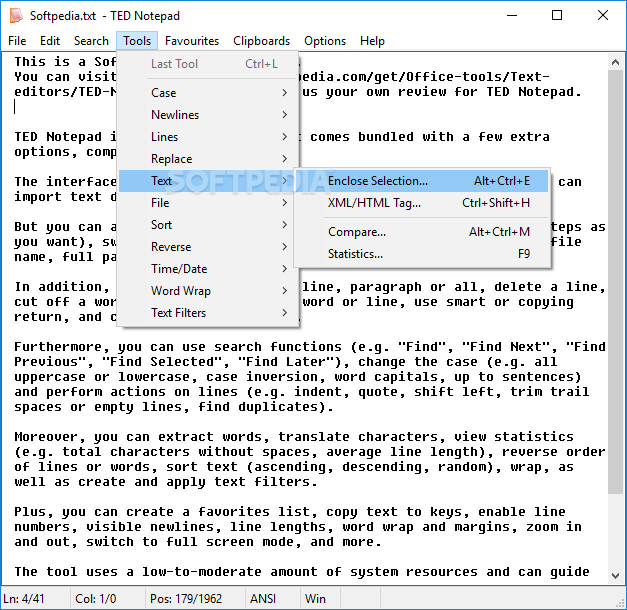The image size is (627, 610).
Task: Click the Ln: 4/41 status bar field
Action: click(36, 598)
